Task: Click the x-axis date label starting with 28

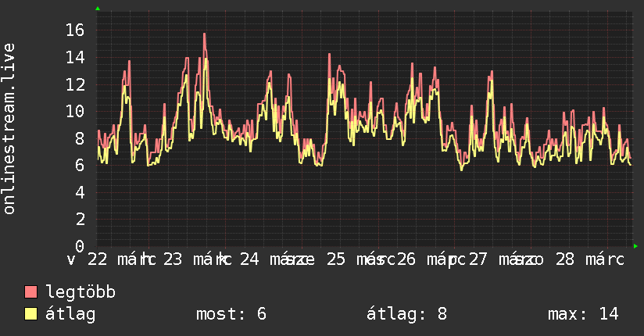Action: (590, 259)
